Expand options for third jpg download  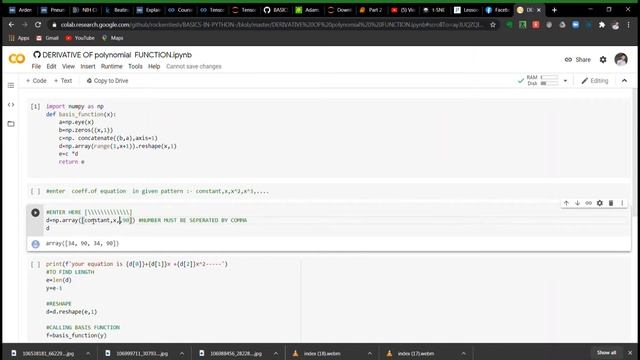pos(276,353)
